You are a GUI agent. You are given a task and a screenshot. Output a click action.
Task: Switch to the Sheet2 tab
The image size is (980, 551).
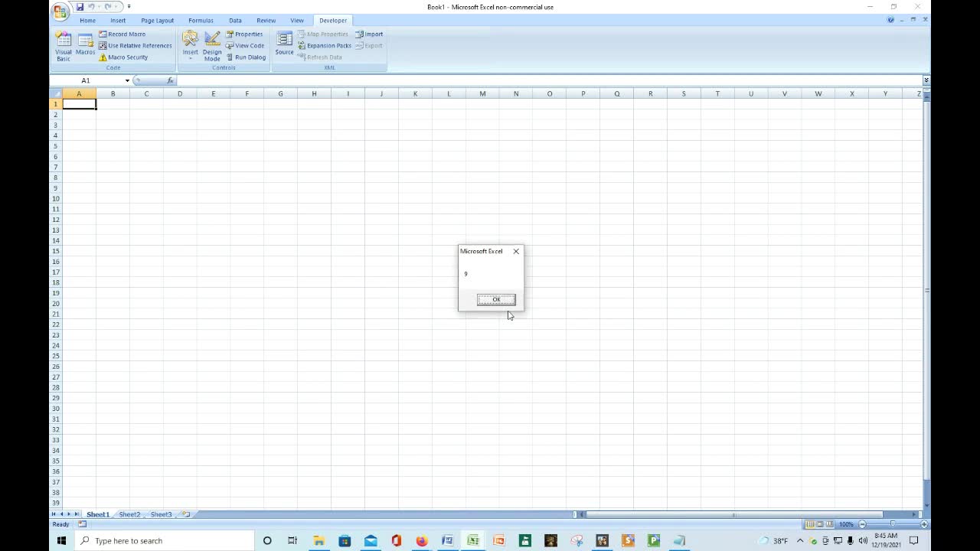[x=129, y=514]
